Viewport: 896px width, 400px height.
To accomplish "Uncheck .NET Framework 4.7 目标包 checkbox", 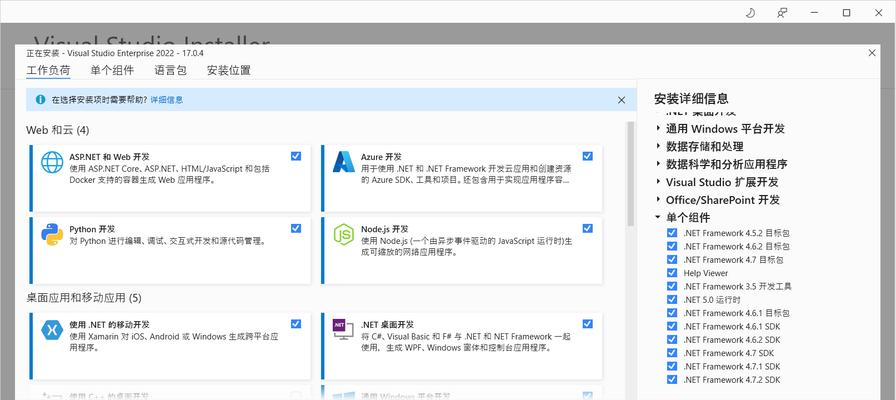I will 672,259.
